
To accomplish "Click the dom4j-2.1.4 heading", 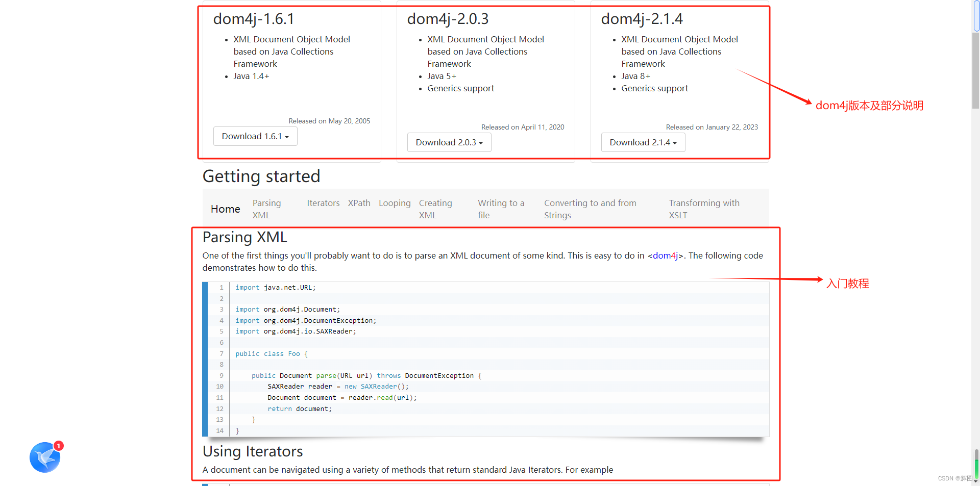I will [642, 19].
